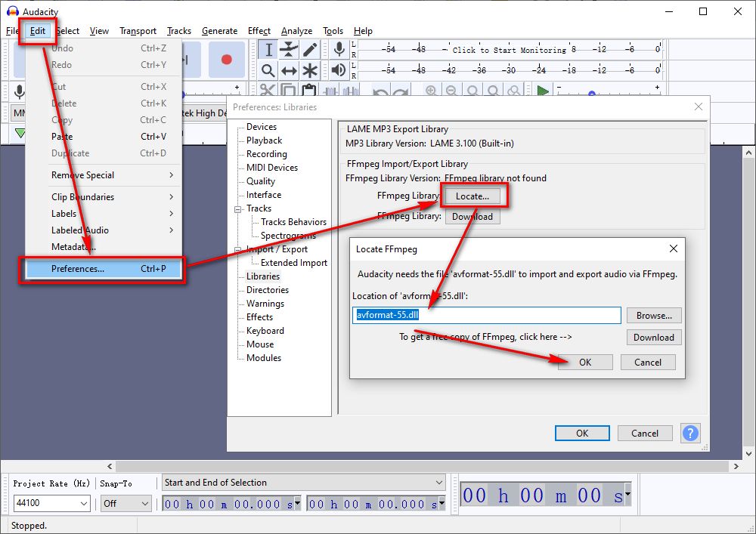Click Cancel in Locate FFmpeg dialog
The width and height of the screenshot is (756, 534).
tap(648, 362)
